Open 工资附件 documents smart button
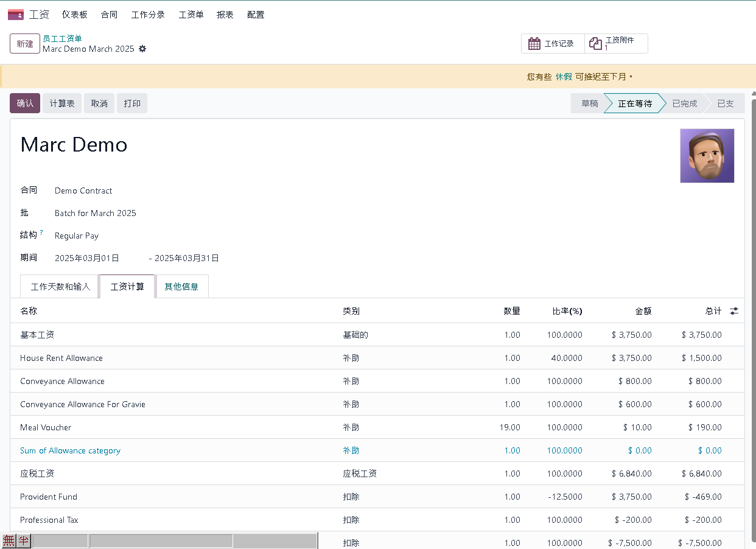 pyautogui.click(x=616, y=44)
